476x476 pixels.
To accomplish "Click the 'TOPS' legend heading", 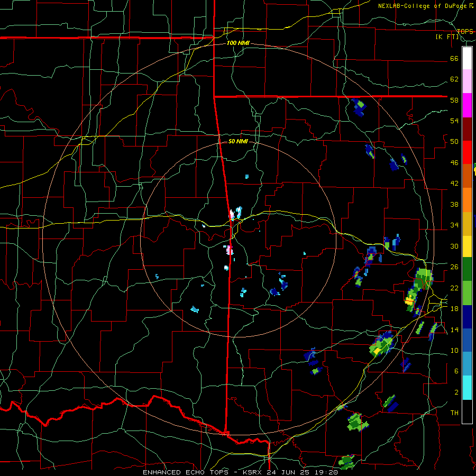I will pos(465,31).
